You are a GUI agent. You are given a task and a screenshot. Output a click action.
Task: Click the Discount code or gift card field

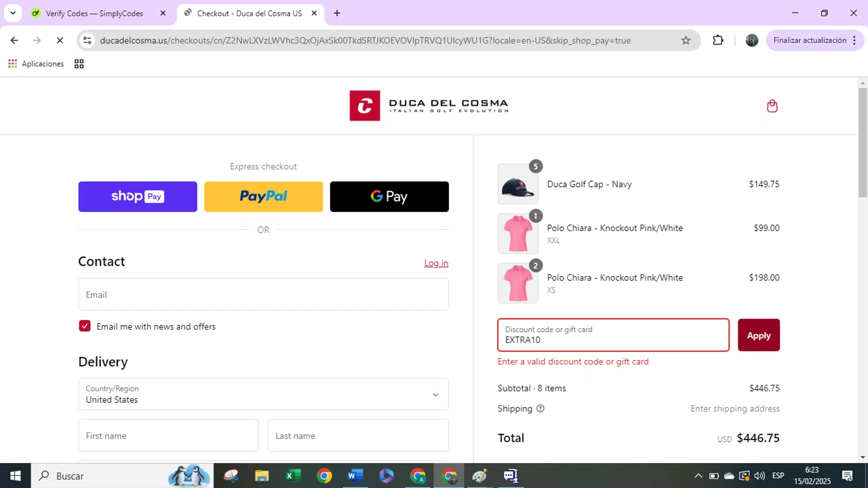613,335
